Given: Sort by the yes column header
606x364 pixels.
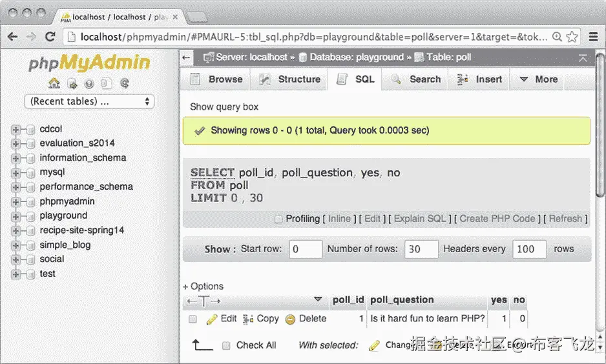Looking at the screenshot, I should (x=499, y=300).
